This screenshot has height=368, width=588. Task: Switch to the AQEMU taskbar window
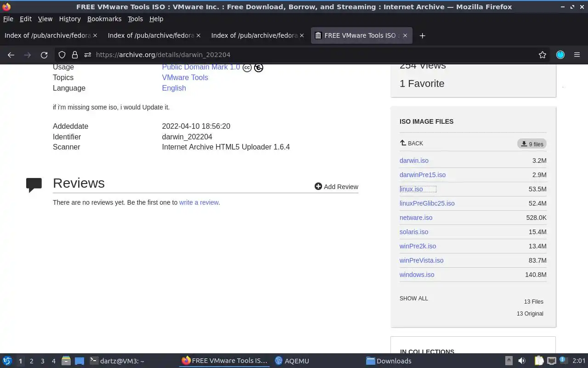tap(292, 361)
